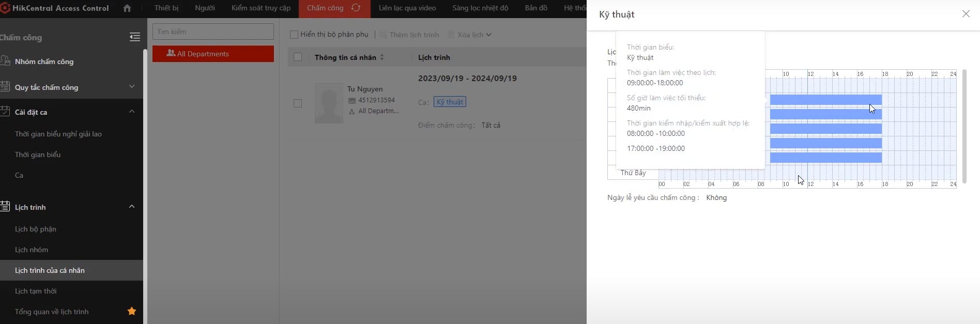Click the orange star next to Tổng quan về lịch trình
Screen dimensions: 980x324
tap(132, 311)
